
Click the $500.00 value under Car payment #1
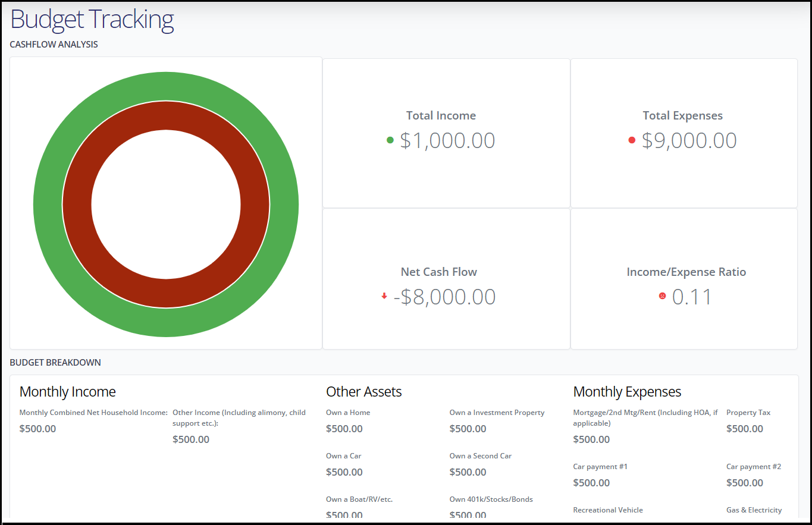[x=592, y=483]
